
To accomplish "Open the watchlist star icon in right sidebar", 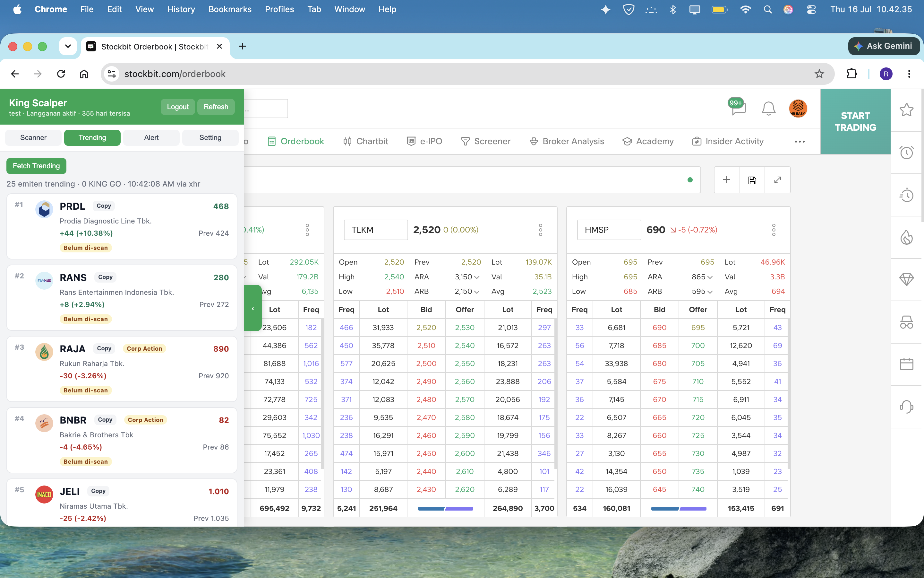I will point(906,110).
